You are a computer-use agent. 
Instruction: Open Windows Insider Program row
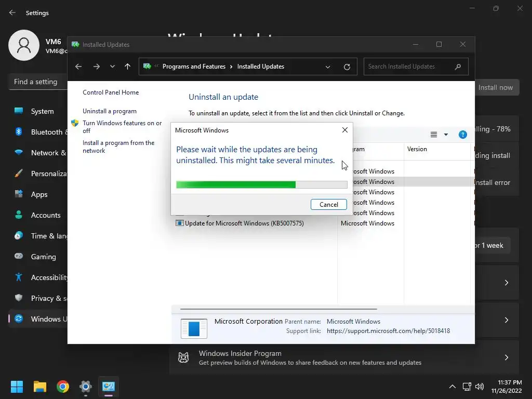[344, 357]
